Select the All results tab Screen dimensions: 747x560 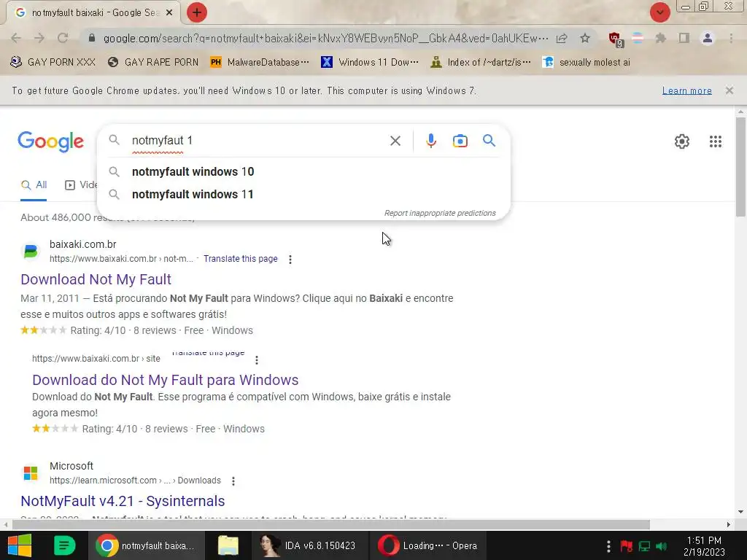click(34, 184)
